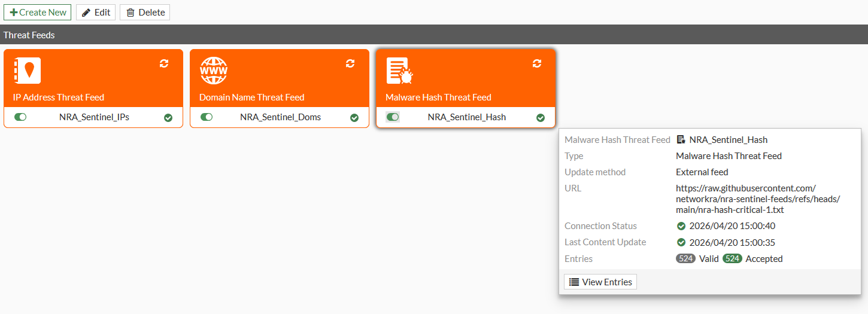Click the Last Content Update label
Screen dimensions: 868x314
tap(605, 242)
